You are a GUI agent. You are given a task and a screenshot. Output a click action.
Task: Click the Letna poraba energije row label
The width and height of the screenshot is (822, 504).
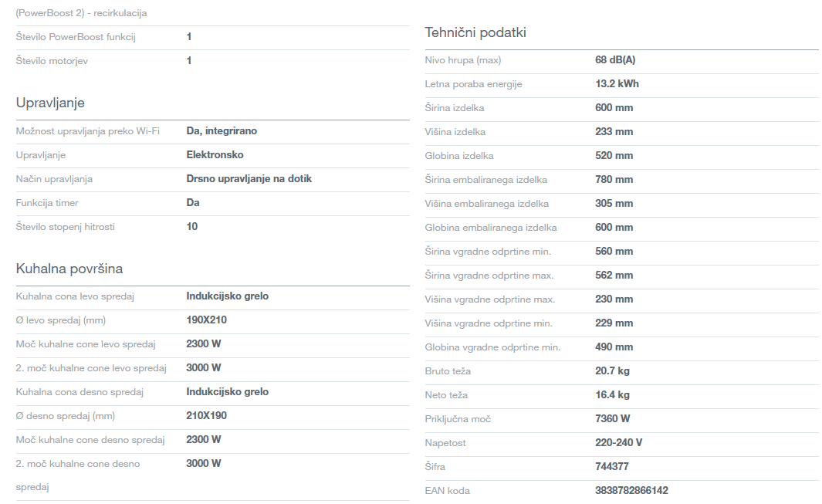coord(473,84)
